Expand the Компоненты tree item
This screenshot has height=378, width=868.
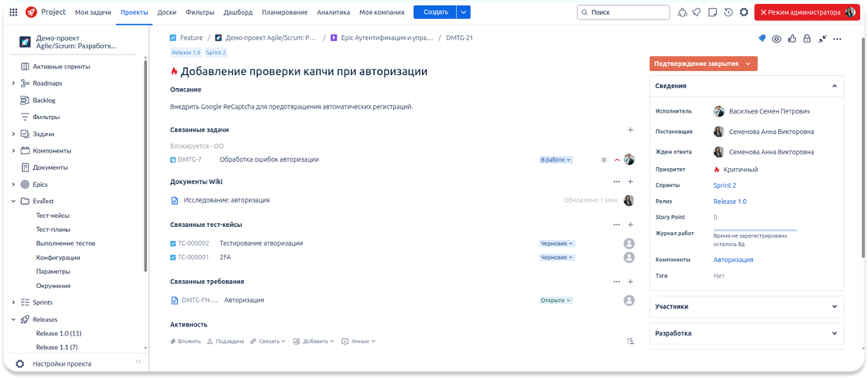click(13, 150)
